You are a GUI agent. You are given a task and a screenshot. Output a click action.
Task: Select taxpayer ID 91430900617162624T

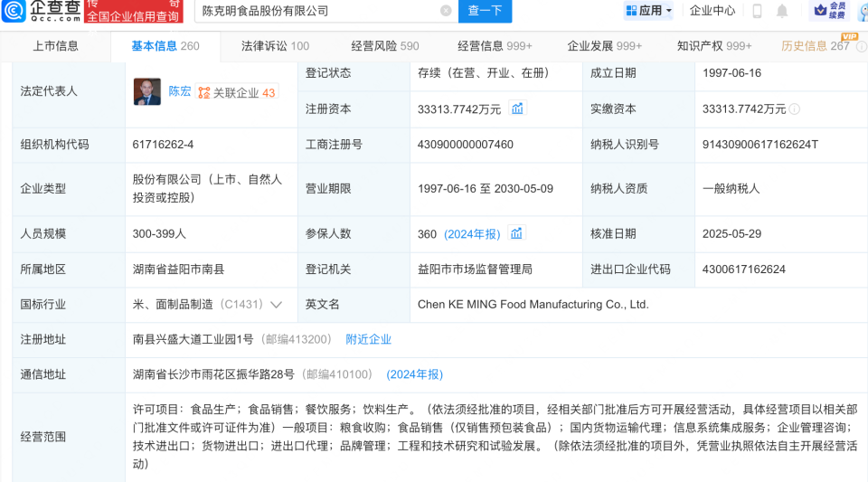pyautogui.click(x=760, y=145)
